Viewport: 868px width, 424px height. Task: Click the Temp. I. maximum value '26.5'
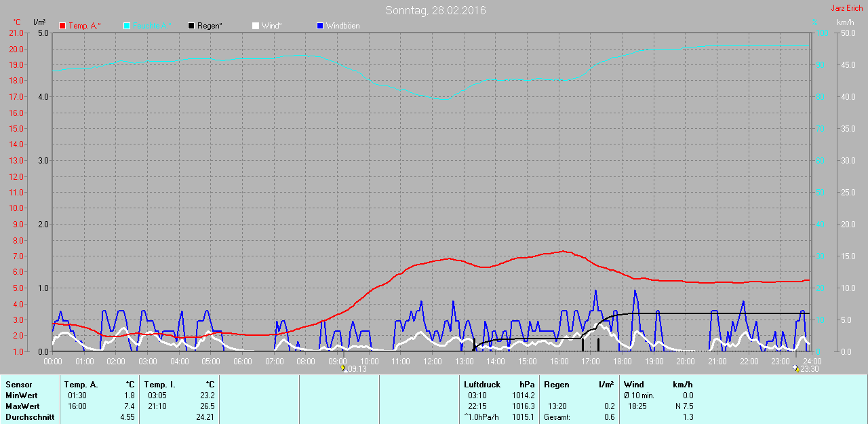pyautogui.click(x=207, y=406)
